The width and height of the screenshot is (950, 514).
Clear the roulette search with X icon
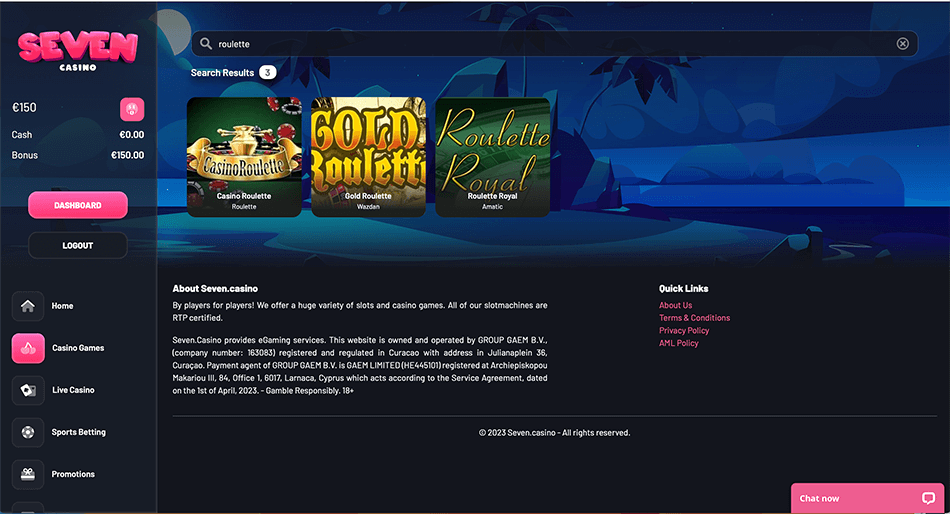click(903, 44)
